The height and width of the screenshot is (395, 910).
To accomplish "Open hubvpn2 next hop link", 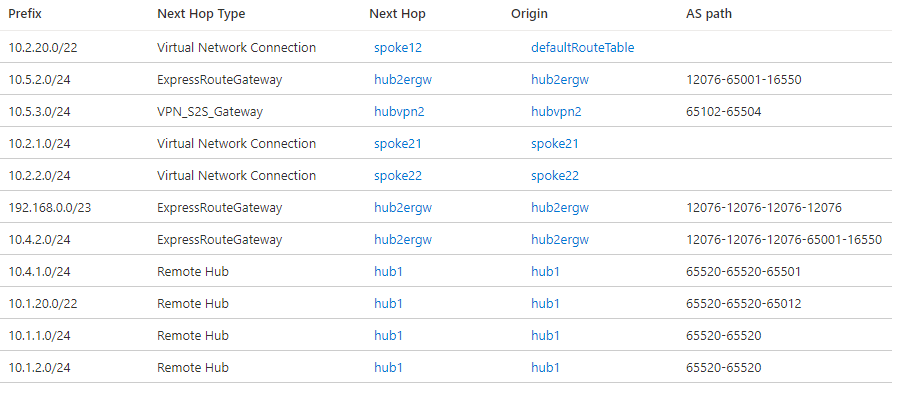I will tap(399, 111).
